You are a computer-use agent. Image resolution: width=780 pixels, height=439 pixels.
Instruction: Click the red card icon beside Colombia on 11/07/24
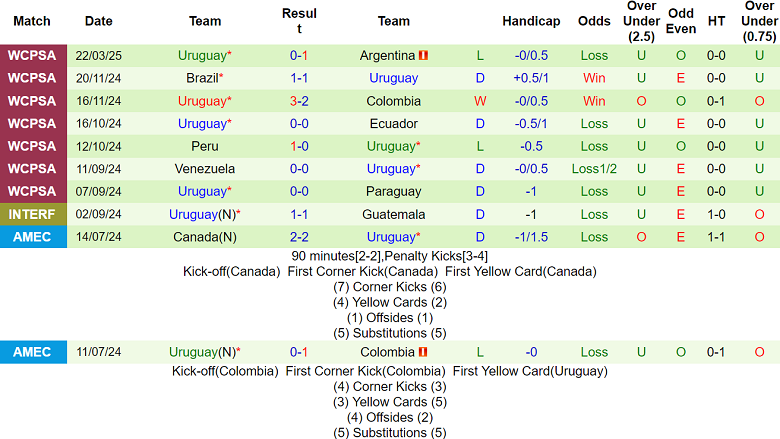(423, 352)
